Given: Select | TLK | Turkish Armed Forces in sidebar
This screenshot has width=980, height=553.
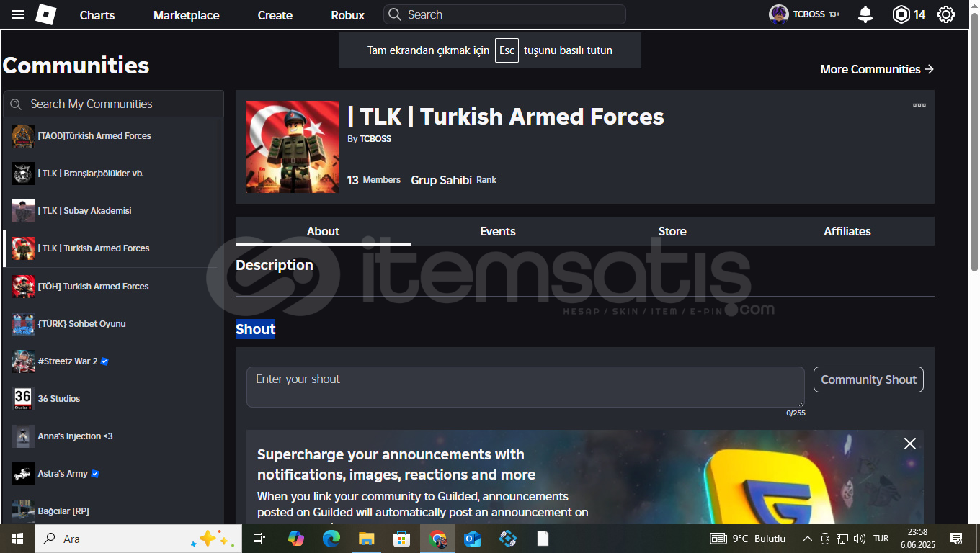Looking at the screenshot, I should pos(112,248).
